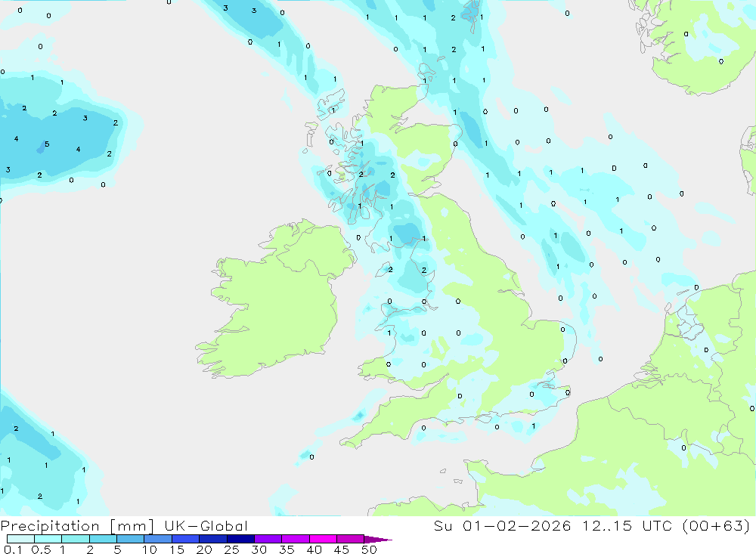Select the 0.5–1 mm light cyan legend swatch
The image size is (756, 554).
pyautogui.click(x=48, y=539)
